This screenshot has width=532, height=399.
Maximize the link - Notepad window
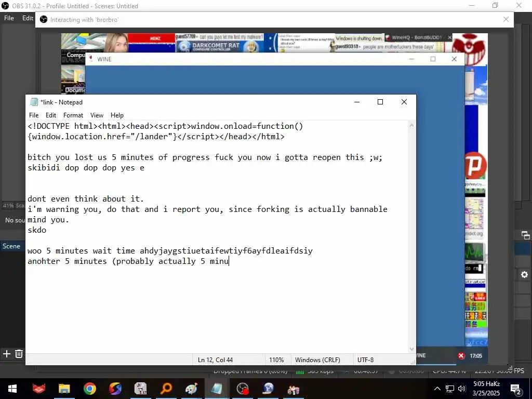380,102
